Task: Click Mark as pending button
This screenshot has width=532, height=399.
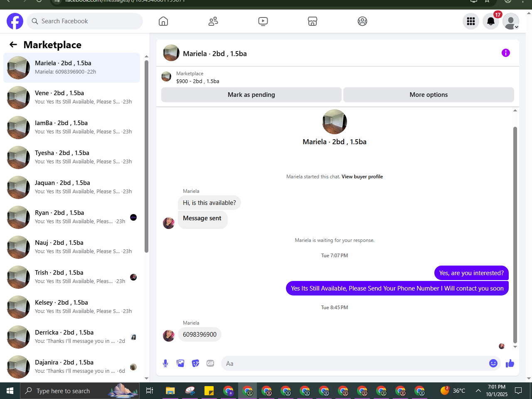Action: point(251,95)
